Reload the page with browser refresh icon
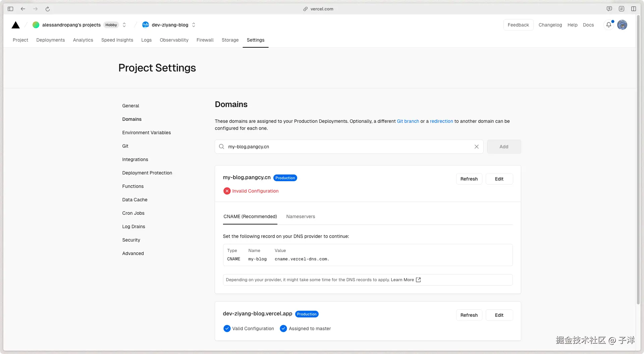 (48, 9)
